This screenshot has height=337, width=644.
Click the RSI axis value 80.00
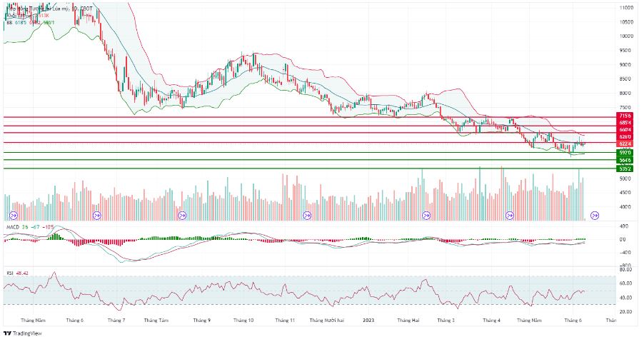pos(625,269)
